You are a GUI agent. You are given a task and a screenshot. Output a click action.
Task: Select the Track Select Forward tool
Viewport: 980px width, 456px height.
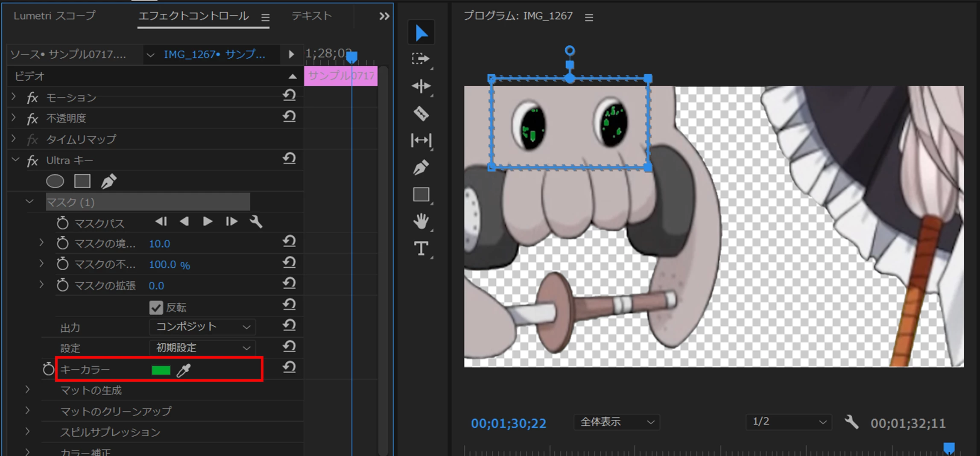[421, 58]
